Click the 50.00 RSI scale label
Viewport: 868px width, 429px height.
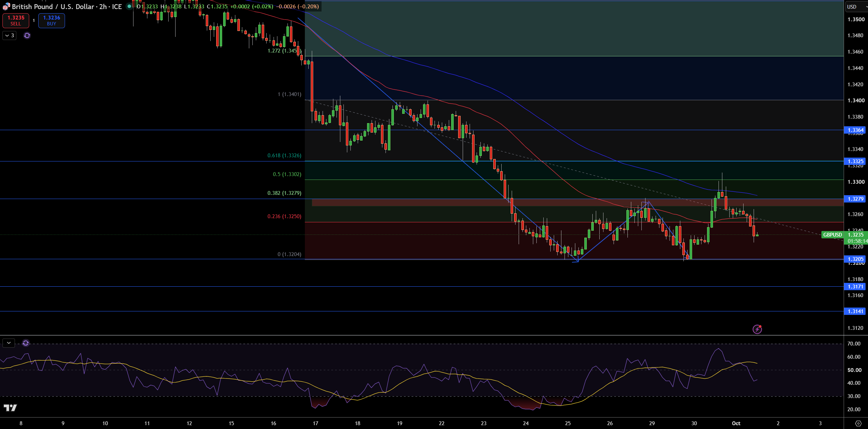854,370
